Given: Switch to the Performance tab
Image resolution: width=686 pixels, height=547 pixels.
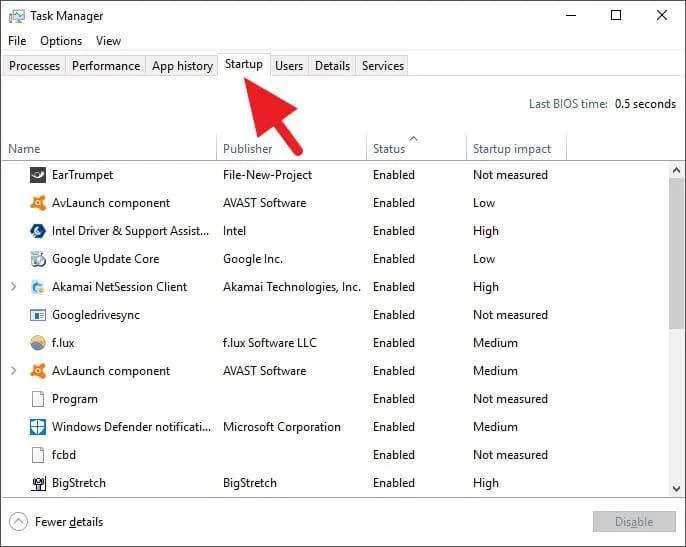Looking at the screenshot, I should [x=106, y=66].
